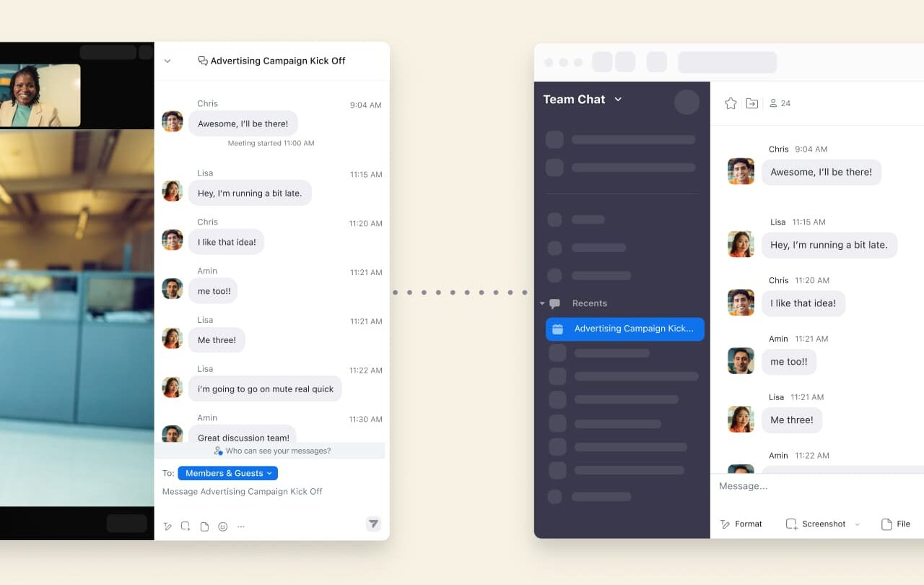Viewport: 924px width, 585px height.
Task: Click the send message arrow in the meeting chat
Action: coord(373,524)
